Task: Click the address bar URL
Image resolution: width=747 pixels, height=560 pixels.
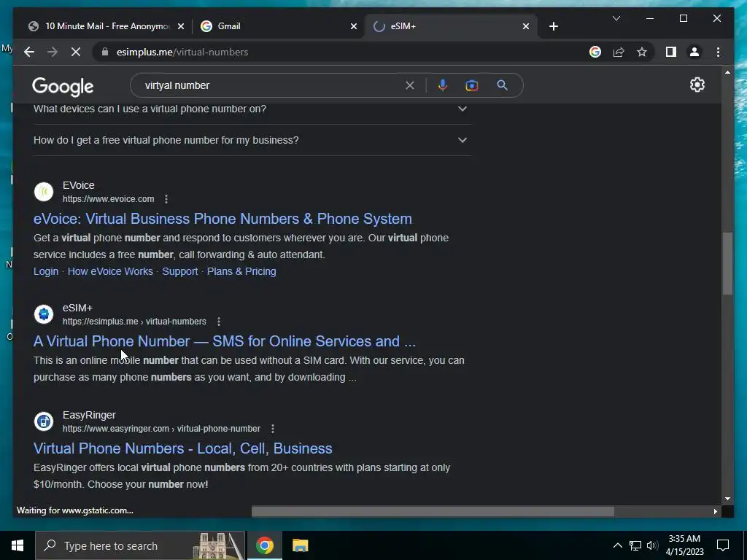Action: [182, 52]
